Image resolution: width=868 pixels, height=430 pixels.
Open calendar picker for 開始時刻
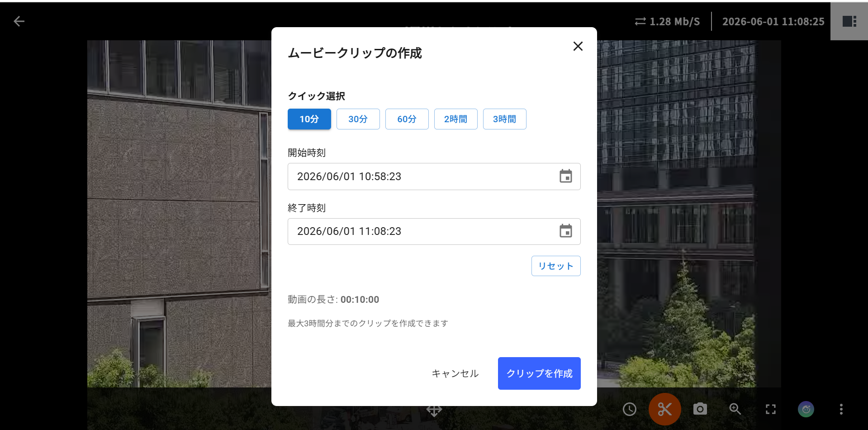click(565, 177)
